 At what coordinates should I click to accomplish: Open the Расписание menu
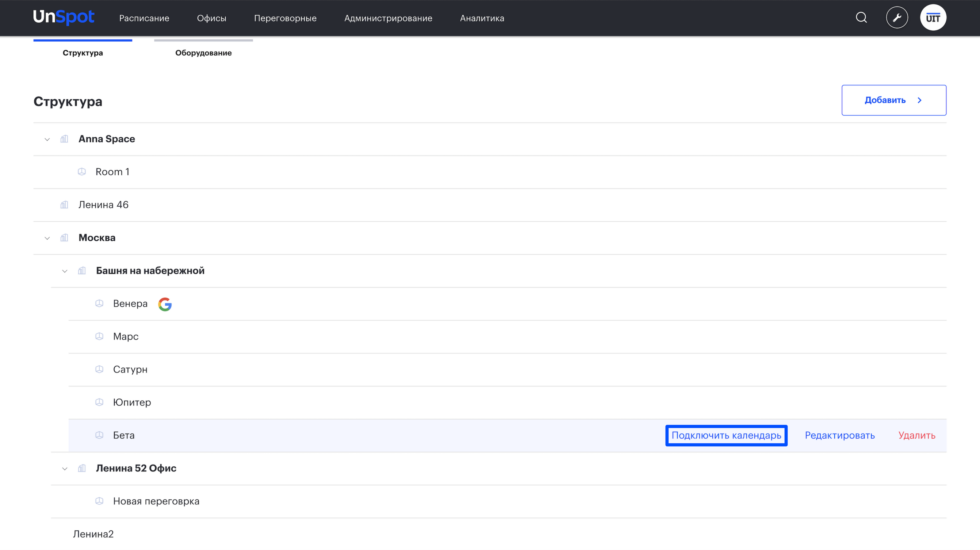point(144,18)
